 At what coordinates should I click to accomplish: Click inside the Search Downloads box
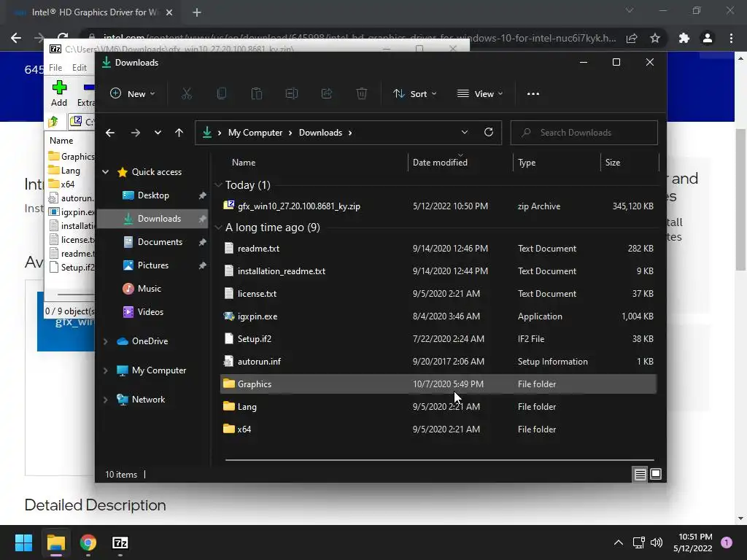[x=584, y=133]
